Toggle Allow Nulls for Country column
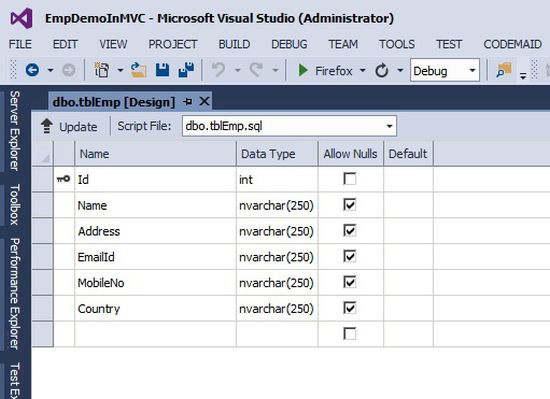 [350, 308]
